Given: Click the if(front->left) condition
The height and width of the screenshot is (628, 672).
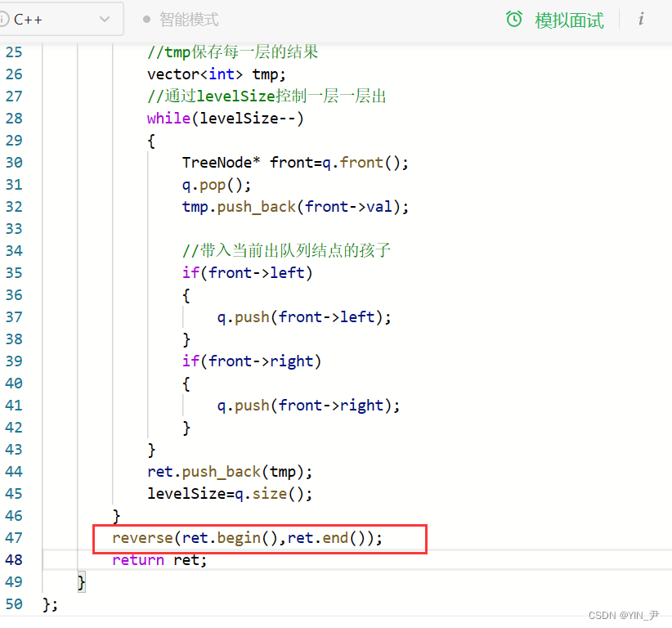Looking at the screenshot, I should click(x=247, y=273).
